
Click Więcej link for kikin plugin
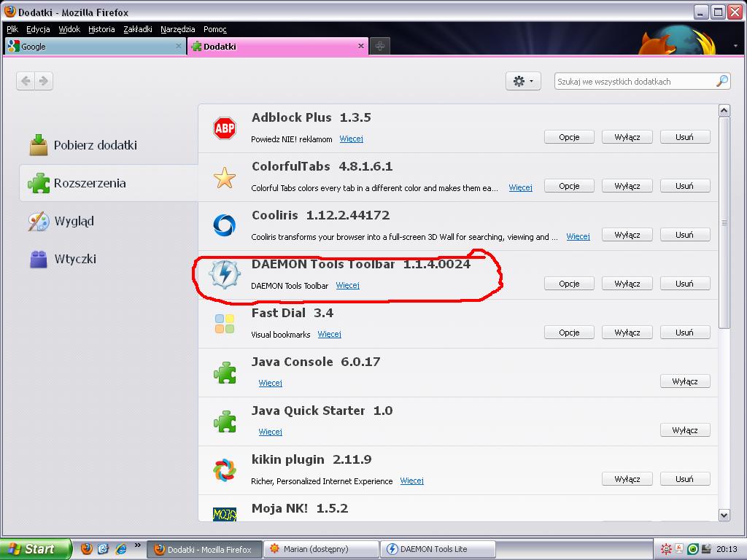pos(411,481)
